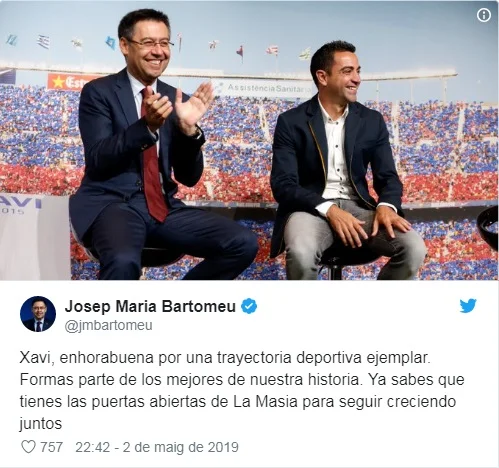Open the embedded tweet photo
This screenshot has height=468, width=499.
(x=249, y=140)
